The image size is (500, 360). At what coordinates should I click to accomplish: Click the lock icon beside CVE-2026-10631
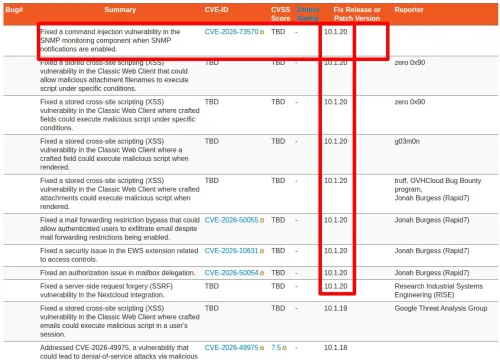click(262, 251)
